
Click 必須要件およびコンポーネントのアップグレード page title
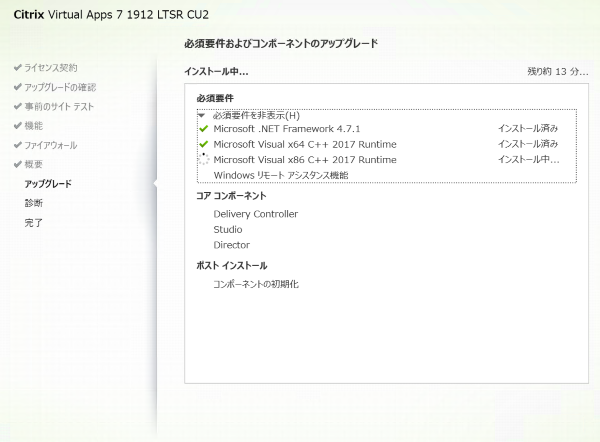(x=281, y=43)
